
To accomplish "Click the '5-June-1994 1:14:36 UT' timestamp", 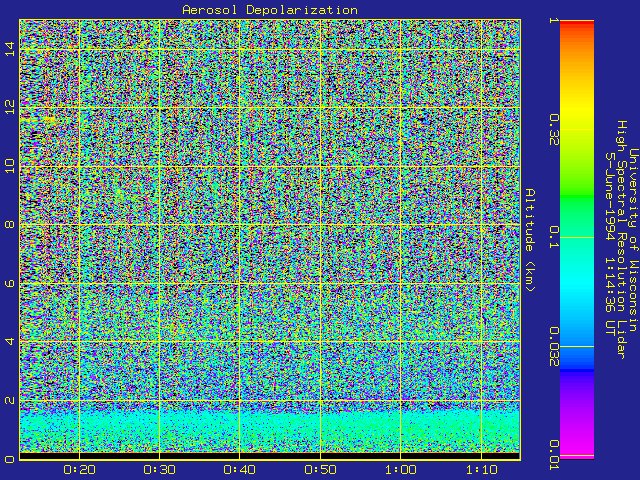I will click(610, 244).
